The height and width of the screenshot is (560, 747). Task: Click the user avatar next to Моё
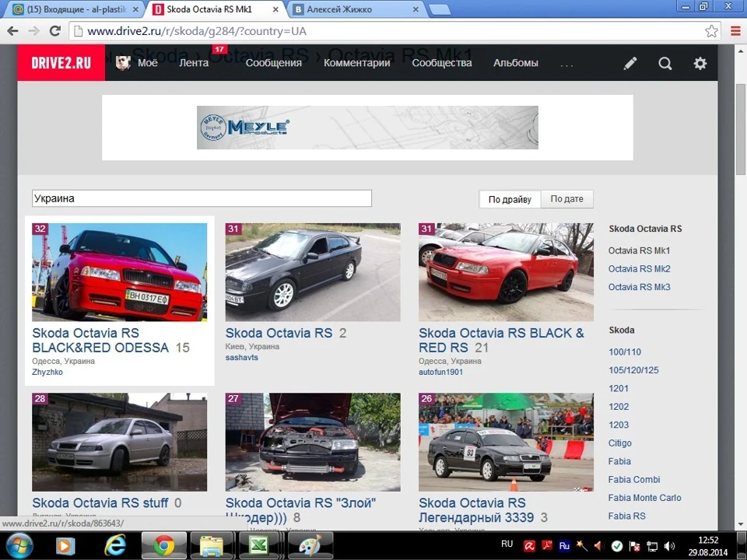[123, 63]
